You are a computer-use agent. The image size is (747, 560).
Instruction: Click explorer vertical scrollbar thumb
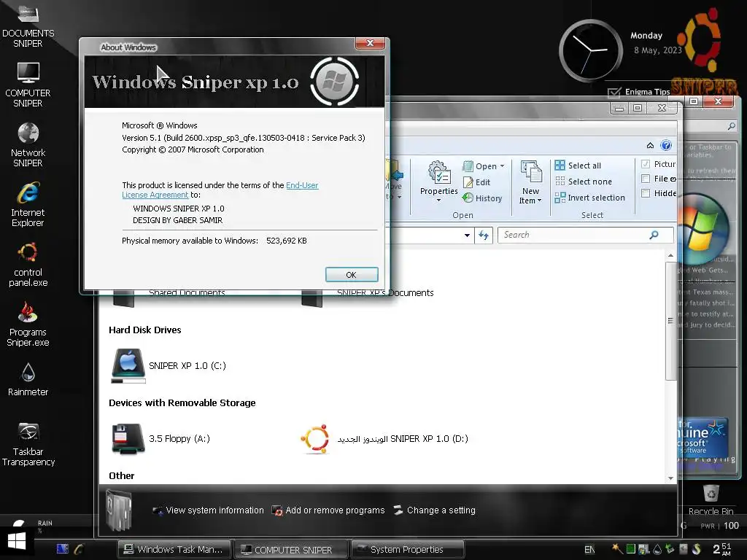coord(671,321)
